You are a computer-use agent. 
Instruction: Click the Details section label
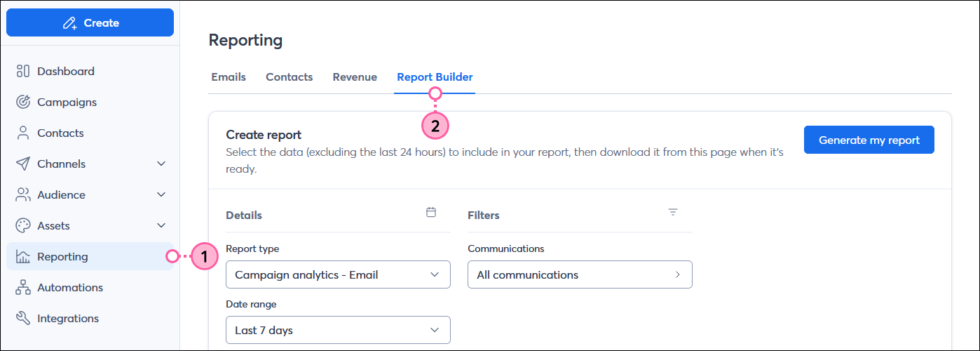(244, 216)
